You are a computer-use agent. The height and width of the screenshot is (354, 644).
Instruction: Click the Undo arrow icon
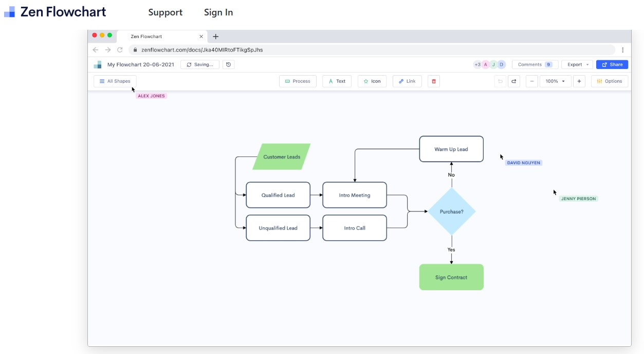tap(499, 81)
